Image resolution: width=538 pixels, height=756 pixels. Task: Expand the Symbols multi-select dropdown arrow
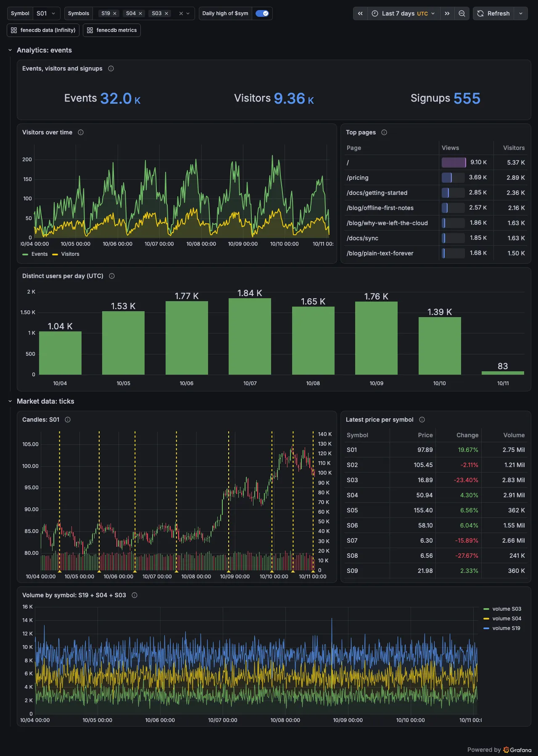click(188, 13)
